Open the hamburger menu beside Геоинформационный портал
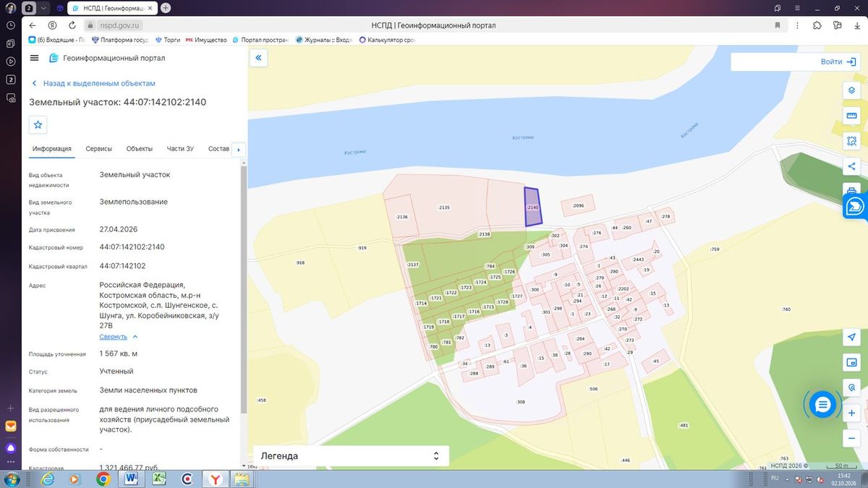 tap(34, 58)
